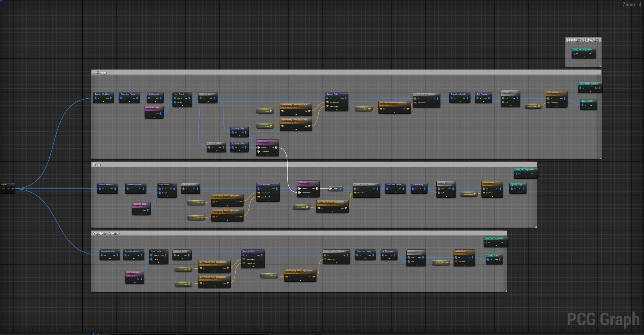Click Out pin of Buildings Bounds Modifier node

tap(111, 98)
